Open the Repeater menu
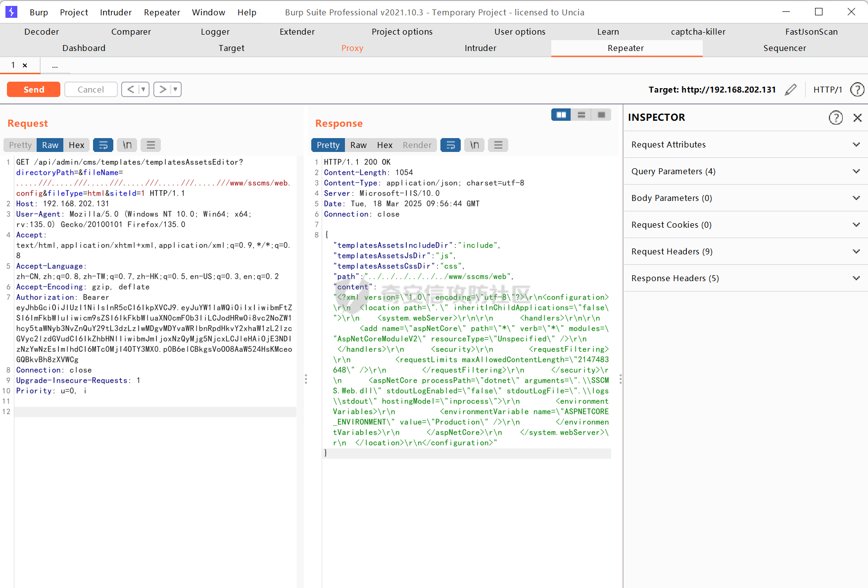 [162, 12]
